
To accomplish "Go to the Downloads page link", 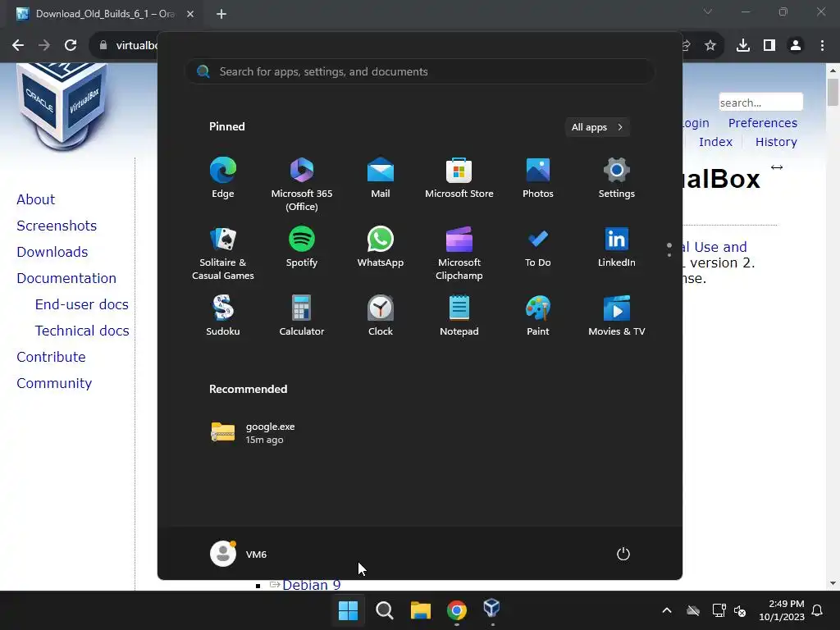I will pos(52,252).
